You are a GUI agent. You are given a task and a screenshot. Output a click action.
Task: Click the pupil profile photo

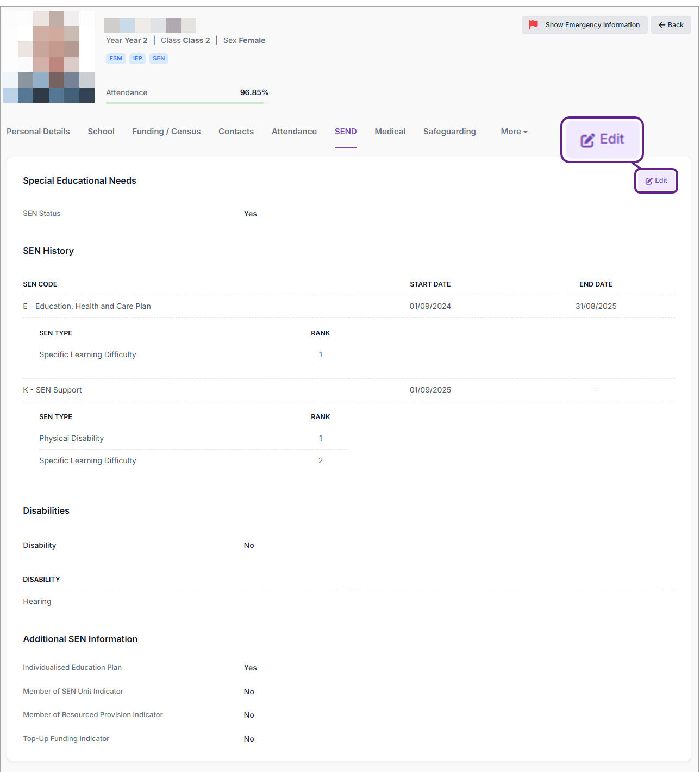49,57
